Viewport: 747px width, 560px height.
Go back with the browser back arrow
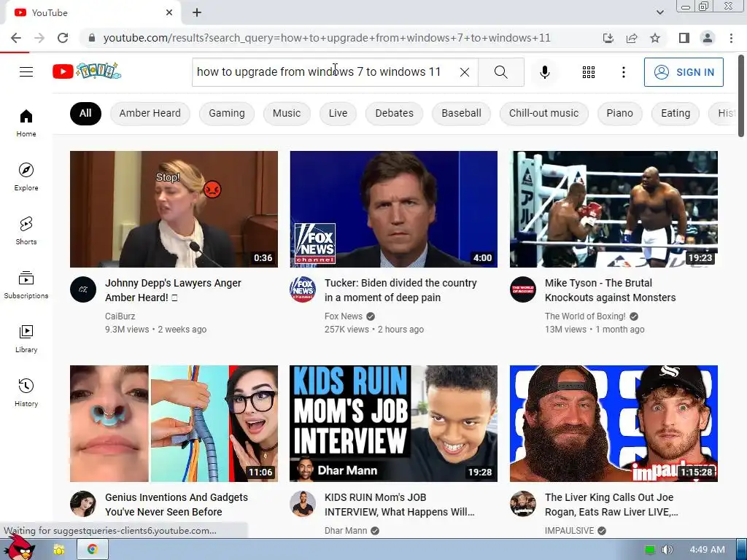pos(16,38)
